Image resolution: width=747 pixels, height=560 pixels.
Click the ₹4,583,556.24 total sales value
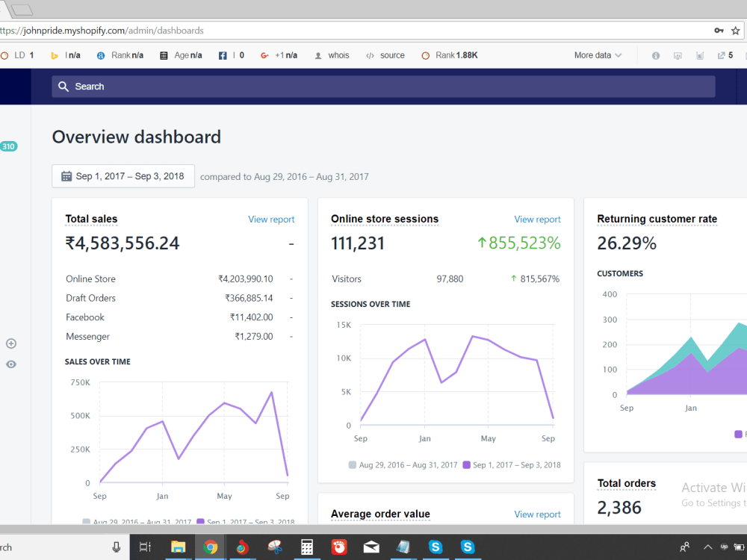point(122,243)
